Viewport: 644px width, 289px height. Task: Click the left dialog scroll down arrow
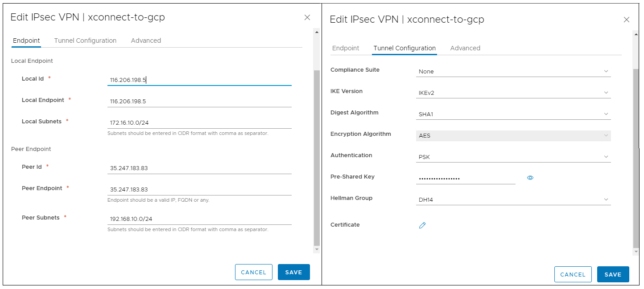pyautogui.click(x=317, y=250)
